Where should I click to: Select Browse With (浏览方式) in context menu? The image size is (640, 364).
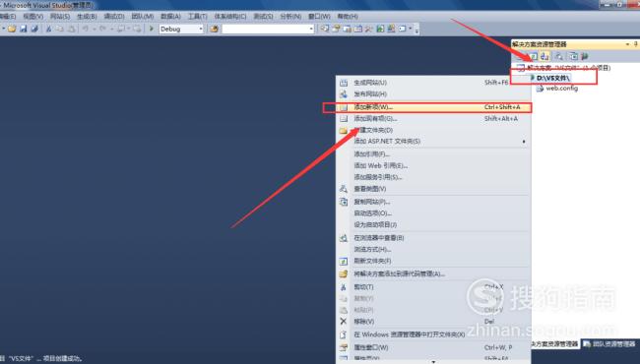pos(433,249)
